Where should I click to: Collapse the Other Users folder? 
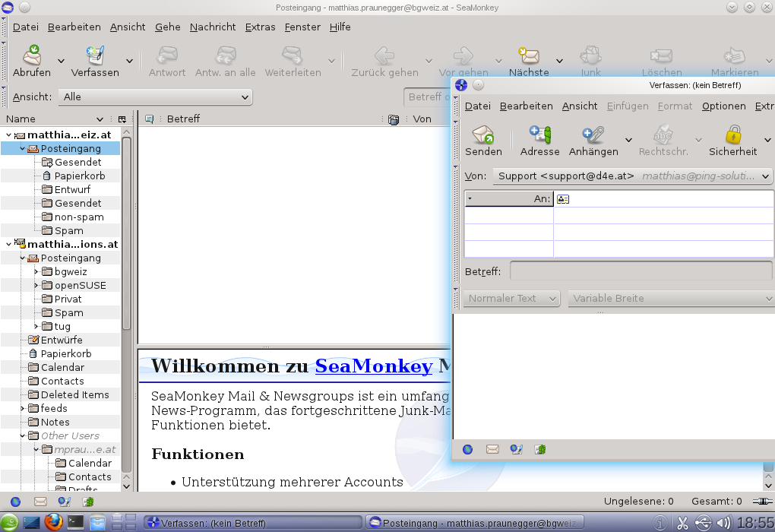click(22, 435)
